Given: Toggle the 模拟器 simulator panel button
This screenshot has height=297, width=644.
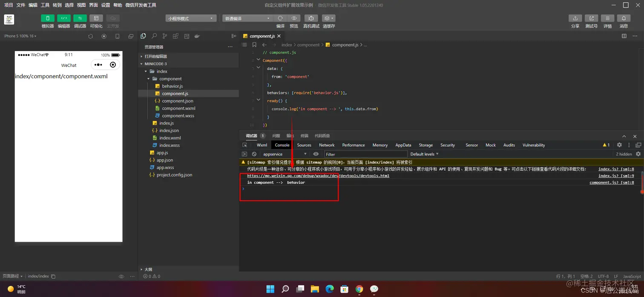Looking at the screenshot, I should [x=48, y=18].
